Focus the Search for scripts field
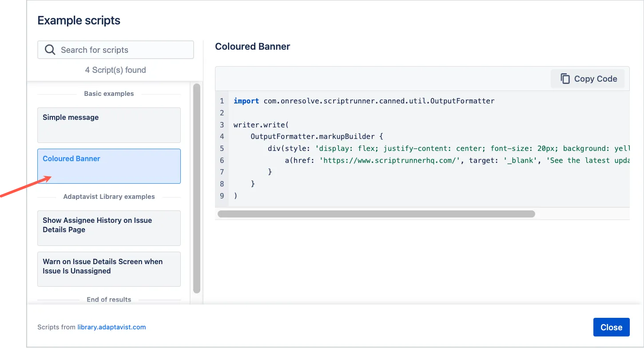This screenshot has width=644, height=348. pyautogui.click(x=115, y=50)
